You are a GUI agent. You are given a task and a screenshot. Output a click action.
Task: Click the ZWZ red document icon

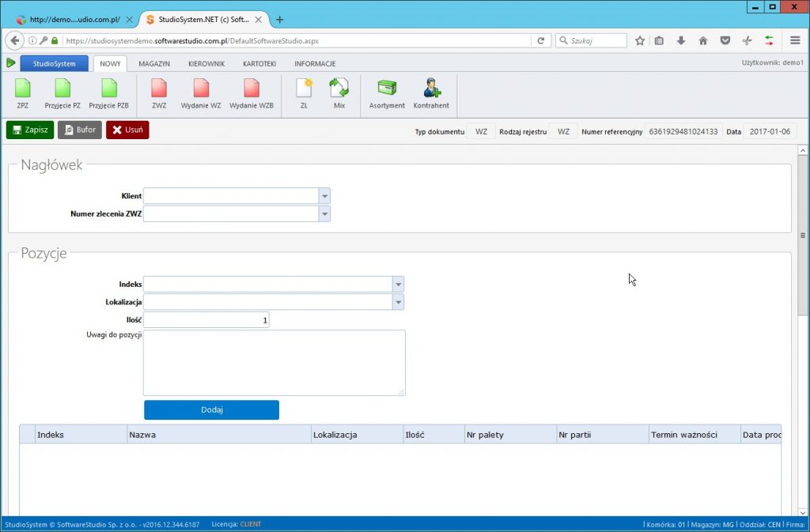pyautogui.click(x=159, y=88)
